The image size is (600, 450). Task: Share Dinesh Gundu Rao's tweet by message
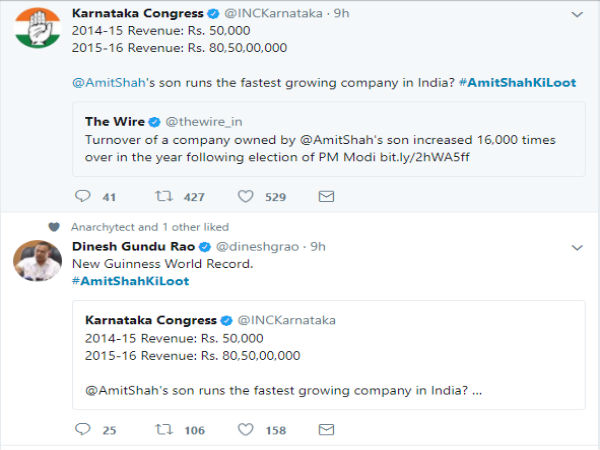(x=326, y=430)
